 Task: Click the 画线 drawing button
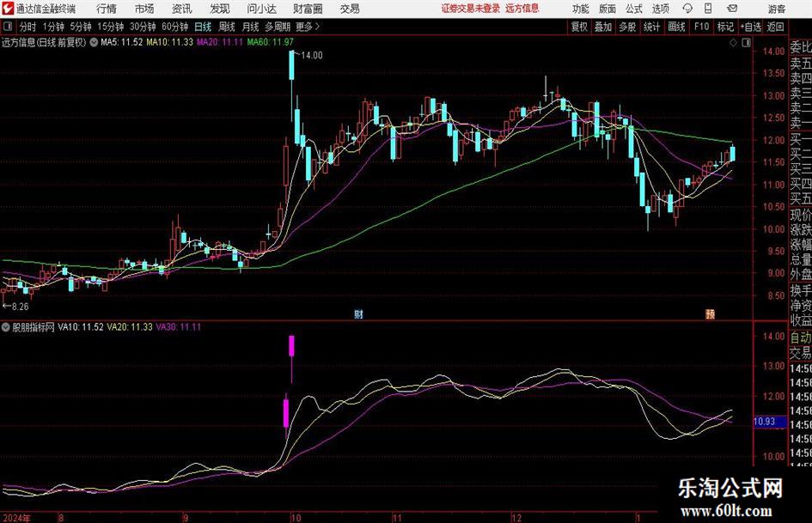[x=676, y=27]
